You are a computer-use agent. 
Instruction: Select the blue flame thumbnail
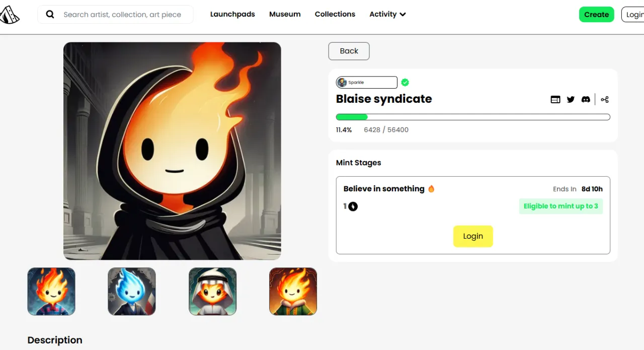point(132,292)
